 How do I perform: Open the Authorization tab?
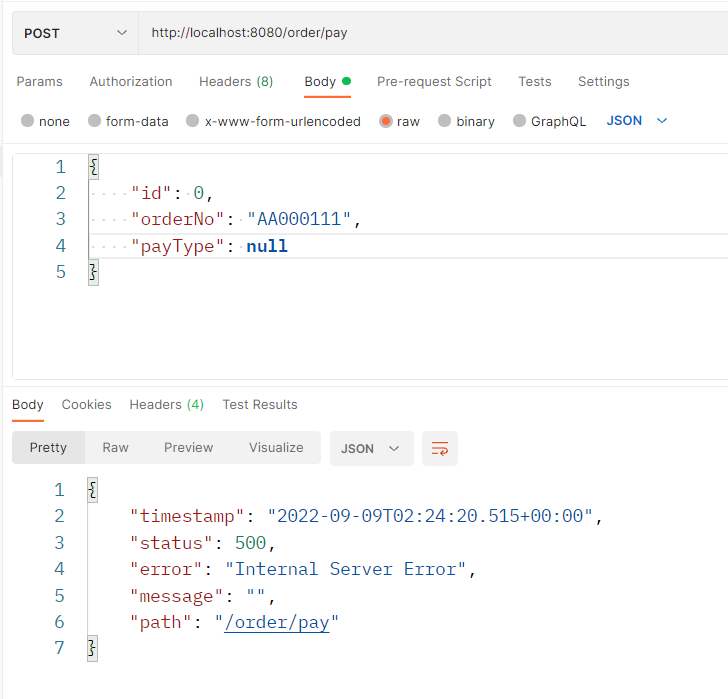pyautogui.click(x=131, y=82)
